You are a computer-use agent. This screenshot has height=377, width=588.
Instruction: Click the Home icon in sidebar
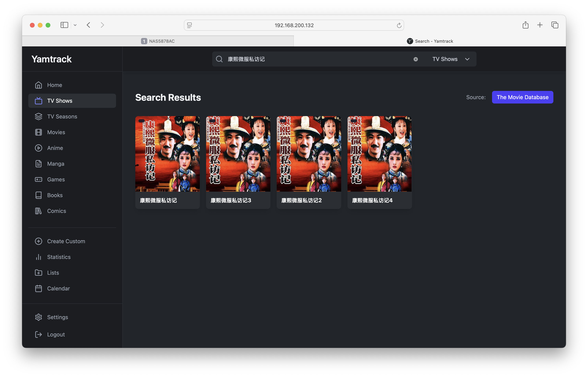pos(38,85)
